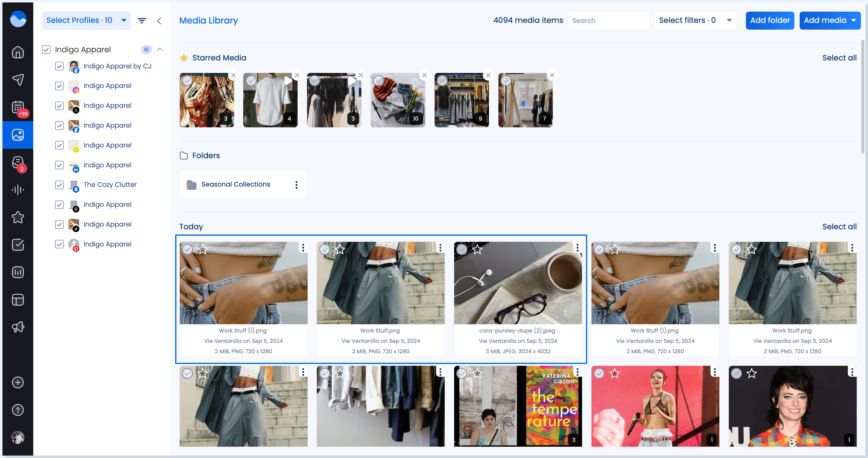The width and height of the screenshot is (868, 458).
Task: Uncheck The Cozy Clutter profile
Action: tap(59, 185)
